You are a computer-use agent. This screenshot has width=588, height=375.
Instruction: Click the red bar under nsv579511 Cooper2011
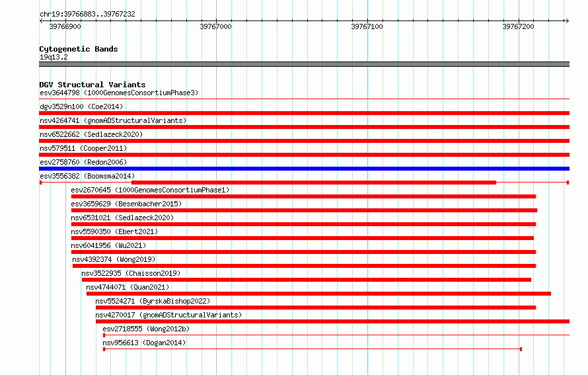pyautogui.click(x=304, y=155)
